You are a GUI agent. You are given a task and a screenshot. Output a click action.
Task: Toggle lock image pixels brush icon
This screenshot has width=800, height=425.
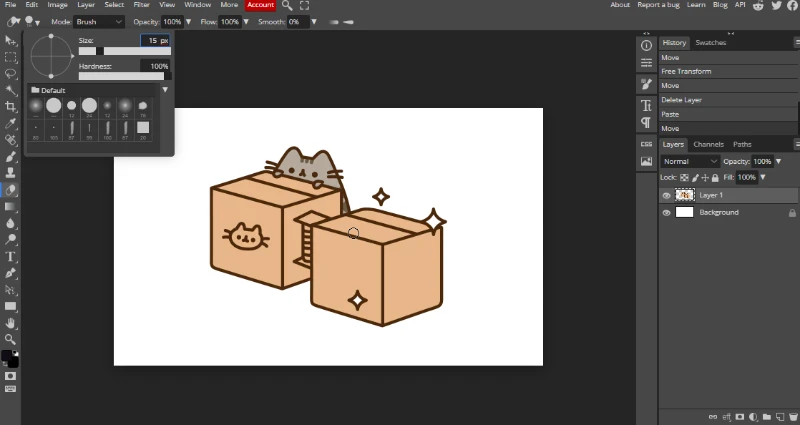click(695, 178)
